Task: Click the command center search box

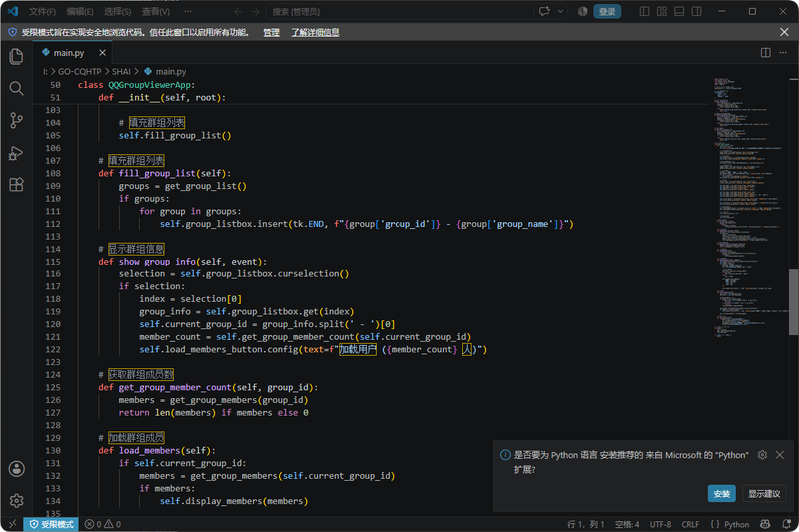Action: [x=398, y=11]
